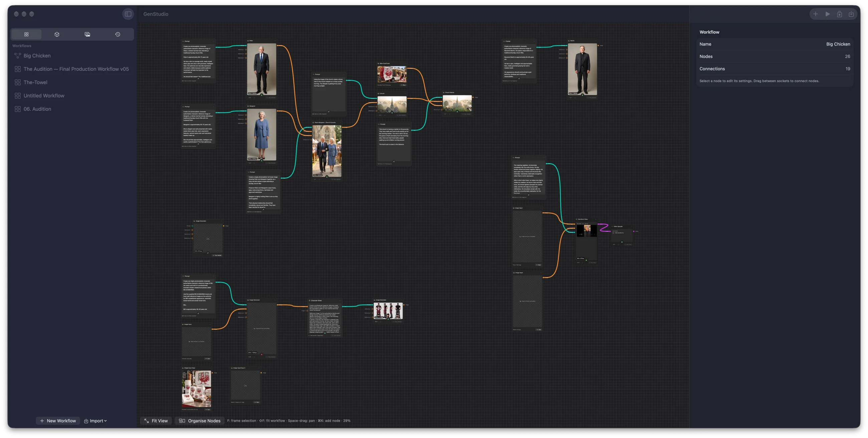Select the Martin reverend portrait node
The width and height of the screenshot is (868, 438).
(x=582, y=69)
